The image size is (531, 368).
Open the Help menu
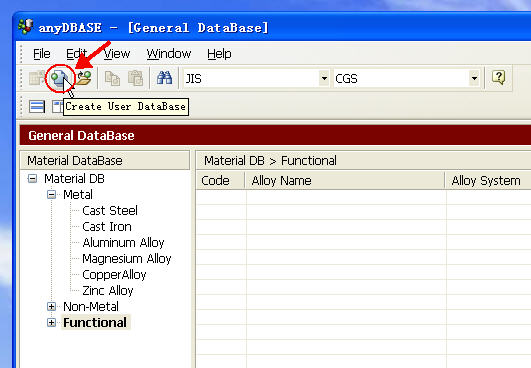(x=219, y=53)
